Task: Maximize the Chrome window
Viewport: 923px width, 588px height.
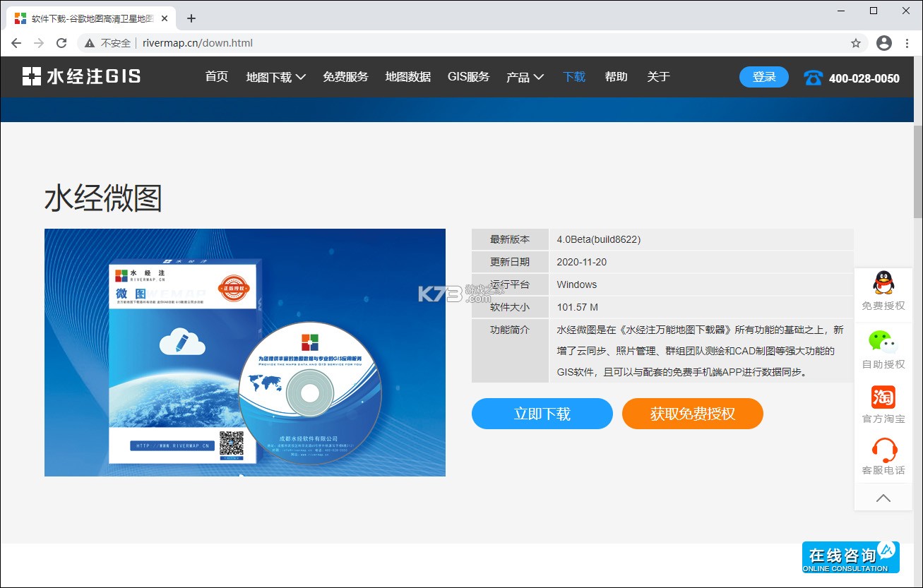Action: click(x=874, y=11)
